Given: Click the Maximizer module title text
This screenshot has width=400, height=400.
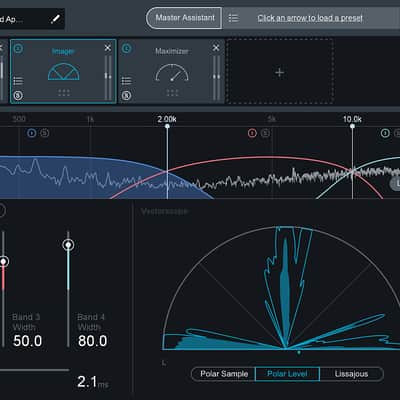Looking at the screenshot, I should coord(172,51).
